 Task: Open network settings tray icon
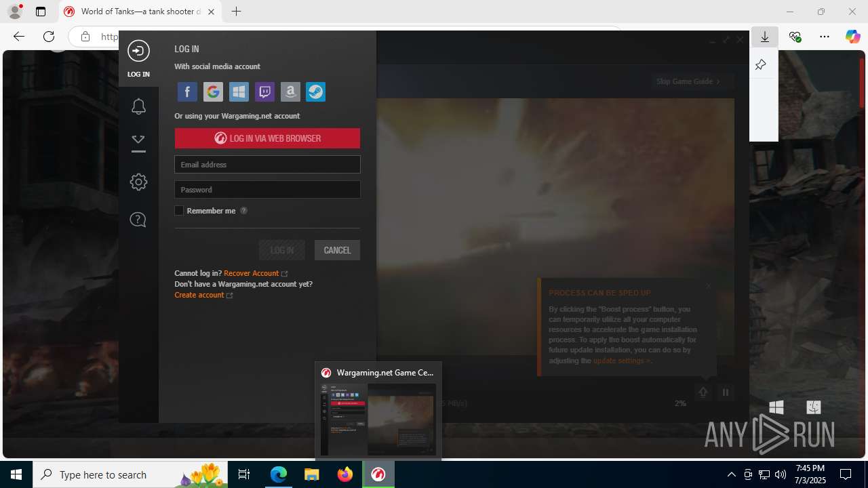pos(764,474)
